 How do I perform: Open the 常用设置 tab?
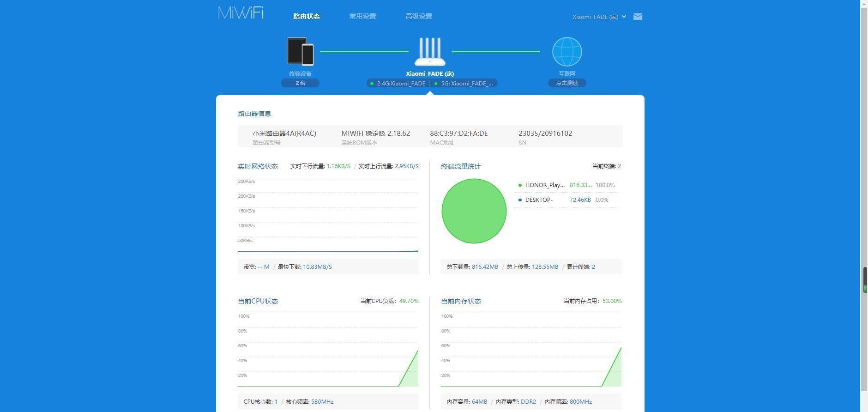[362, 16]
